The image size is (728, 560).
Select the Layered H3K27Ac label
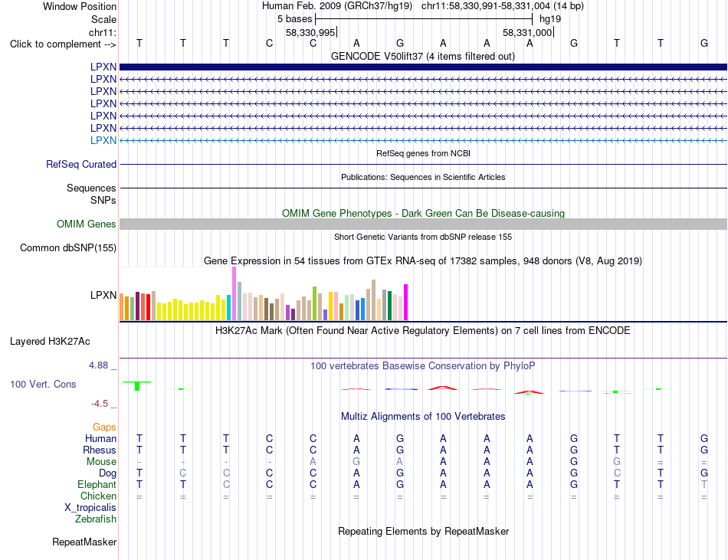(50, 342)
